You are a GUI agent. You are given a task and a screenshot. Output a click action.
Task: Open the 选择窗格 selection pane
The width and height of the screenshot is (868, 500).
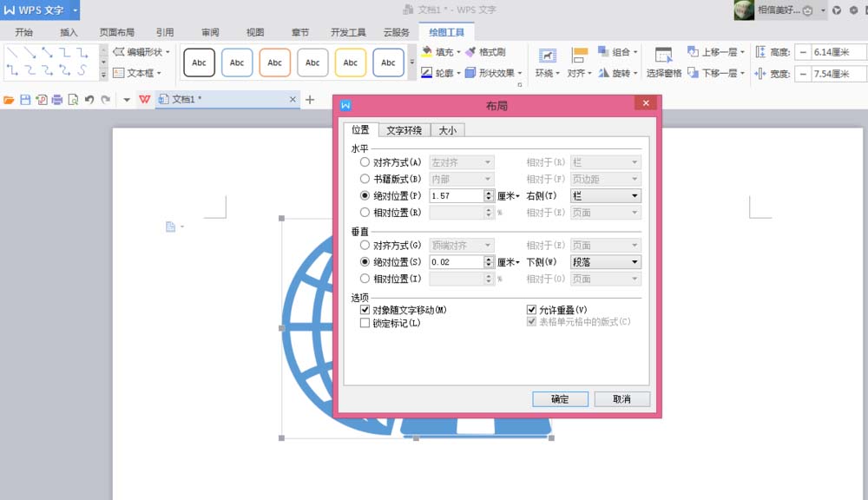663,62
